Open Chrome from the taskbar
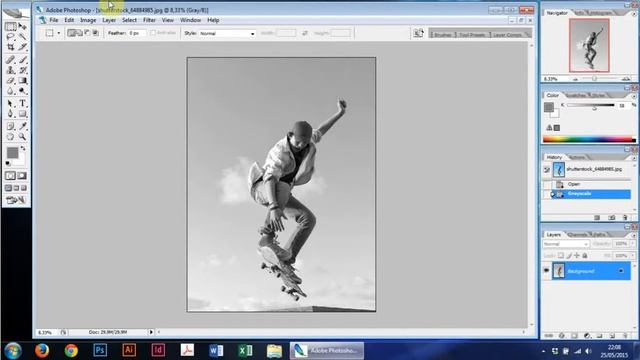640x360 pixels. click(71, 350)
